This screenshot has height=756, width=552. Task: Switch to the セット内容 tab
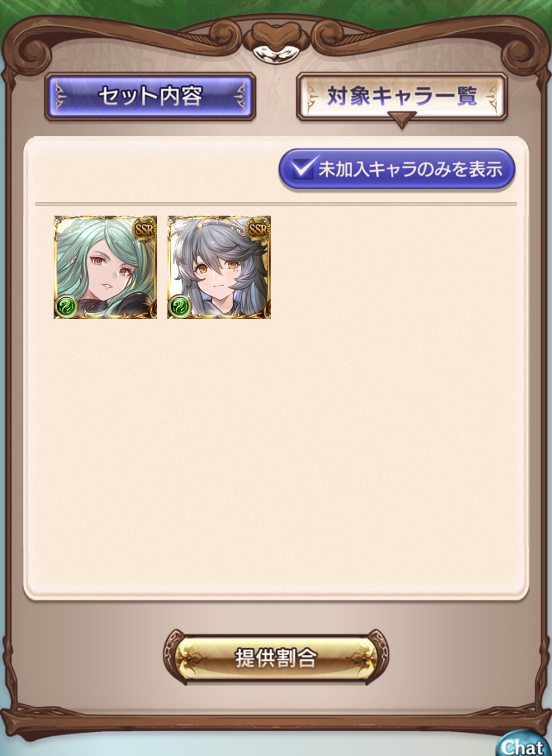pos(150,96)
